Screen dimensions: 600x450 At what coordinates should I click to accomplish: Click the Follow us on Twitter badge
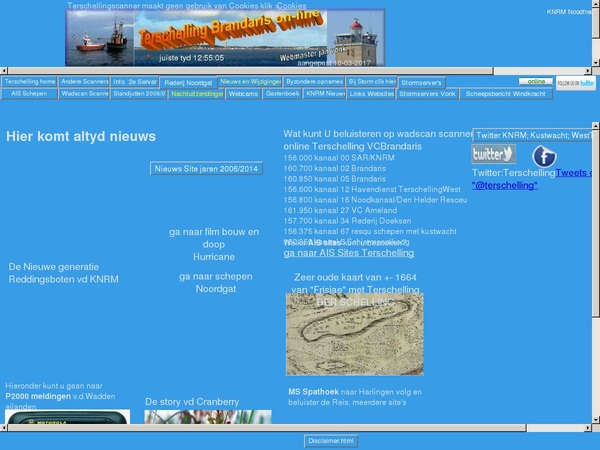(576, 83)
